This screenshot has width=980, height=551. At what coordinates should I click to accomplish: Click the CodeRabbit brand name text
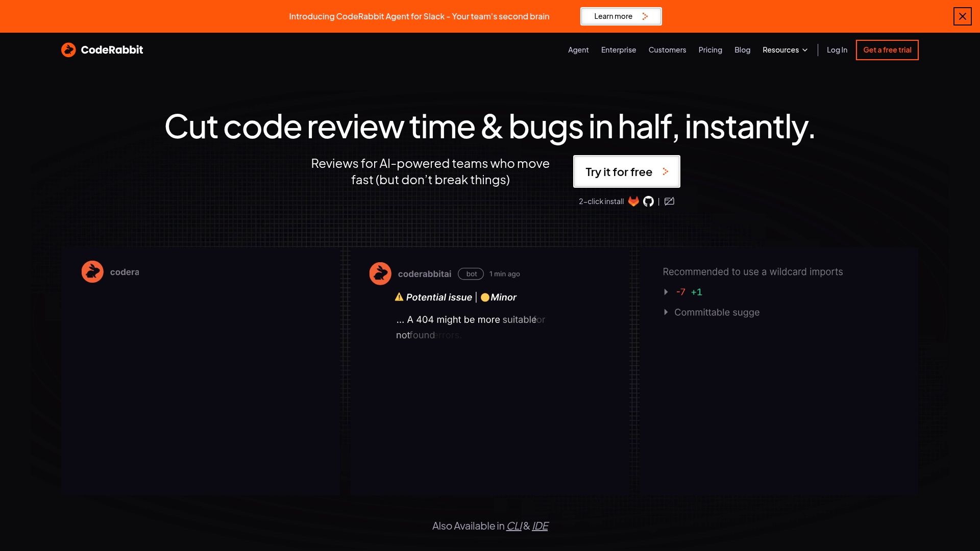[x=112, y=50]
